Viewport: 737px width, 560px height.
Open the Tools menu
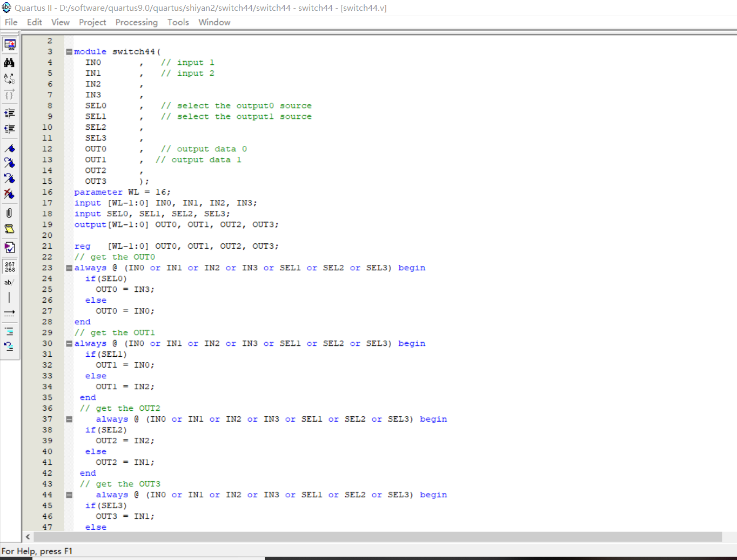coord(178,22)
